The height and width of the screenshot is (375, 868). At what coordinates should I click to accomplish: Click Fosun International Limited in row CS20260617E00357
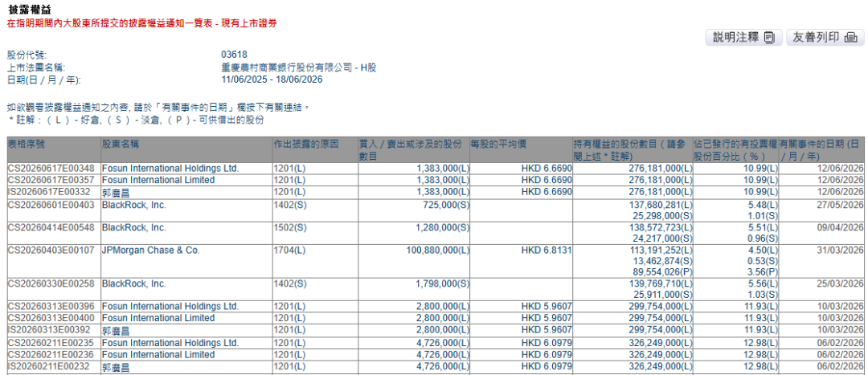click(x=158, y=180)
